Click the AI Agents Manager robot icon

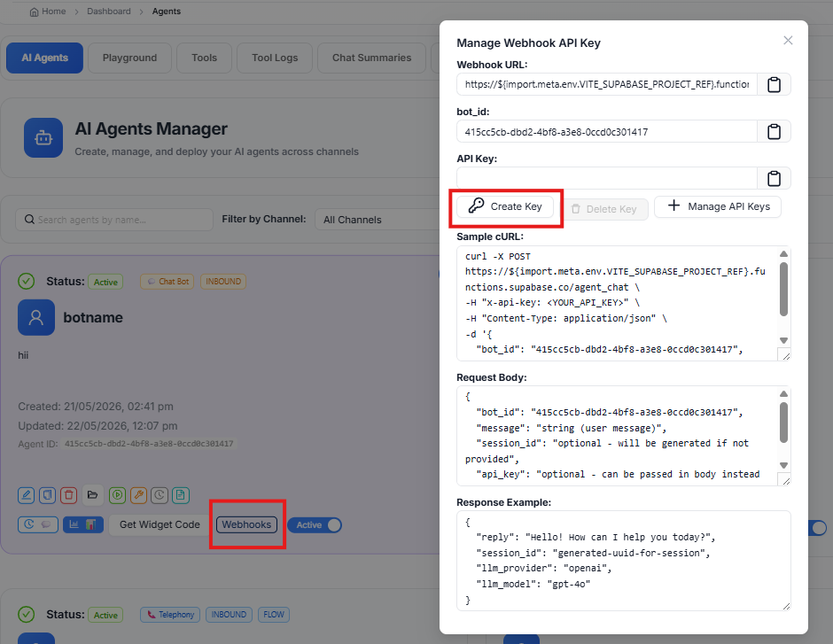point(43,138)
